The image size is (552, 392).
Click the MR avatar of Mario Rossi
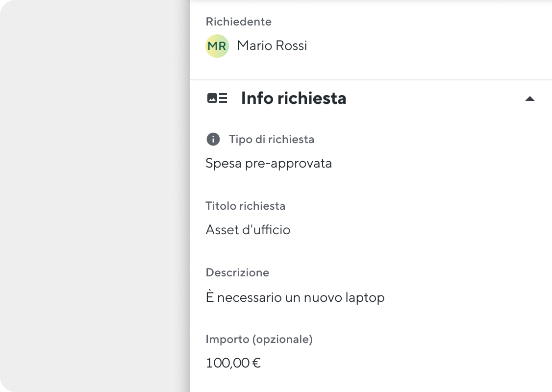[x=217, y=46]
